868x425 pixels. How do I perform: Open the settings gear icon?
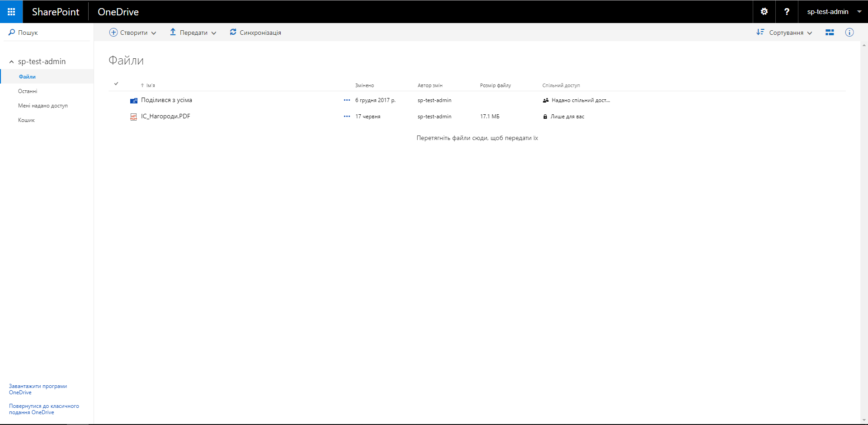coord(764,12)
